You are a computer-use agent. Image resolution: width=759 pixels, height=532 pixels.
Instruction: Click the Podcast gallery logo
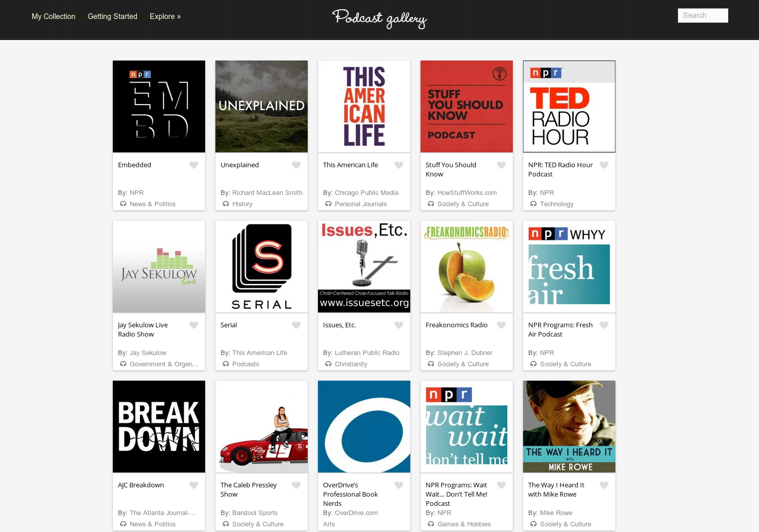click(x=379, y=18)
